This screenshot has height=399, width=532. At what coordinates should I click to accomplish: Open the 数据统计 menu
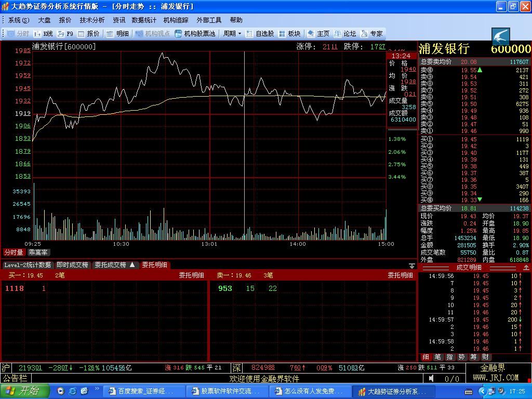pyautogui.click(x=144, y=20)
